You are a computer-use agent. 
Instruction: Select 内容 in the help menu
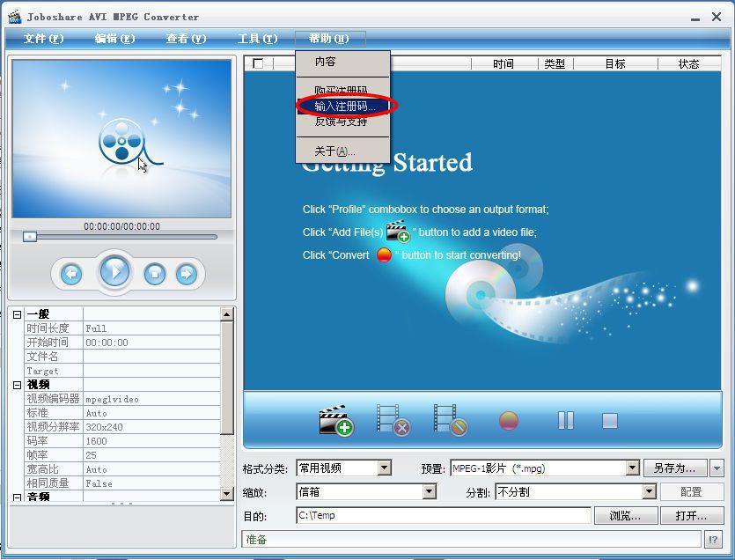343,62
